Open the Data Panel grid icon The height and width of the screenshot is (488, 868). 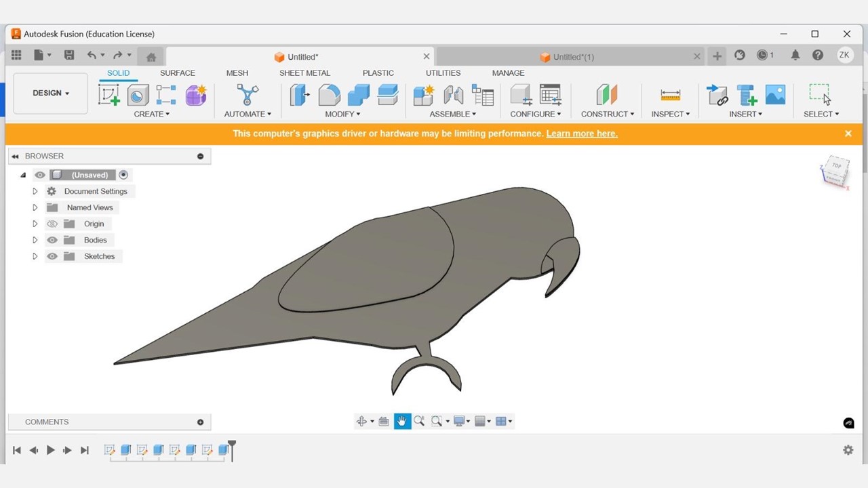pyautogui.click(x=16, y=56)
